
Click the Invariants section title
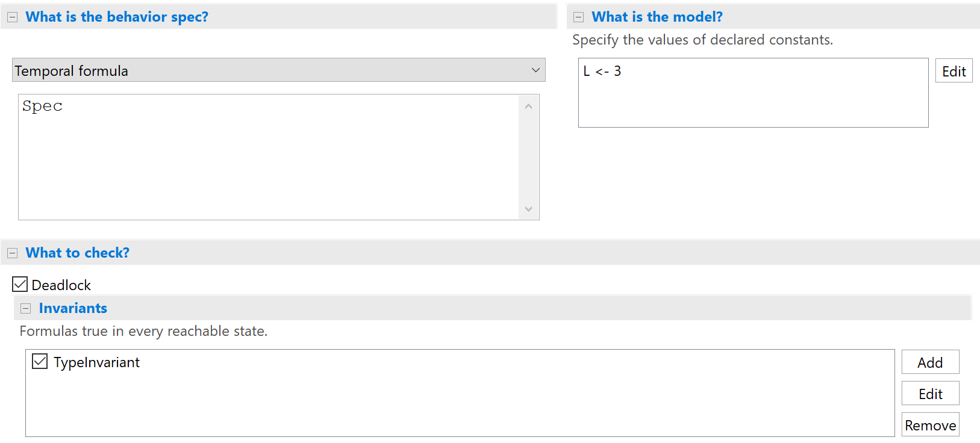pyautogui.click(x=73, y=308)
